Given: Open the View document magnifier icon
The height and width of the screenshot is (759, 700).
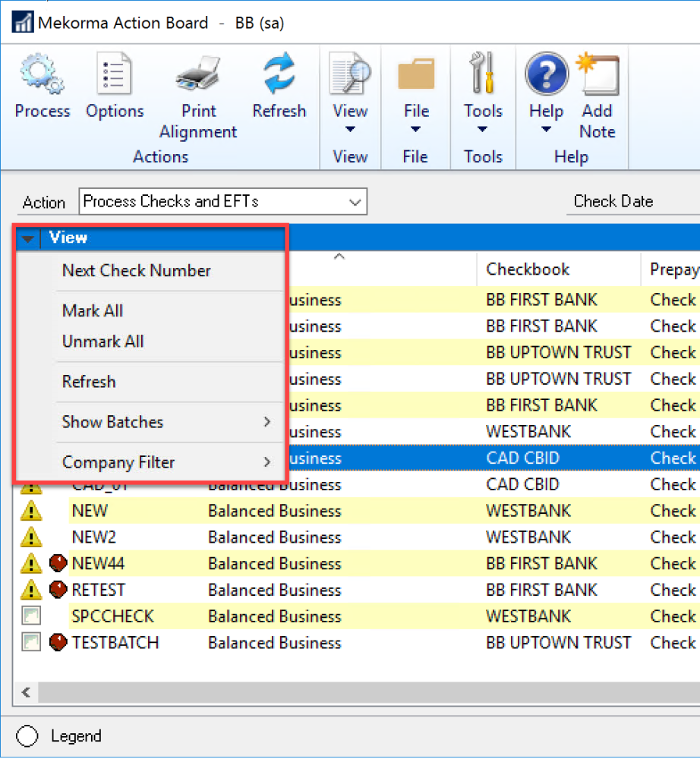Looking at the screenshot, I should click(350, 74).
